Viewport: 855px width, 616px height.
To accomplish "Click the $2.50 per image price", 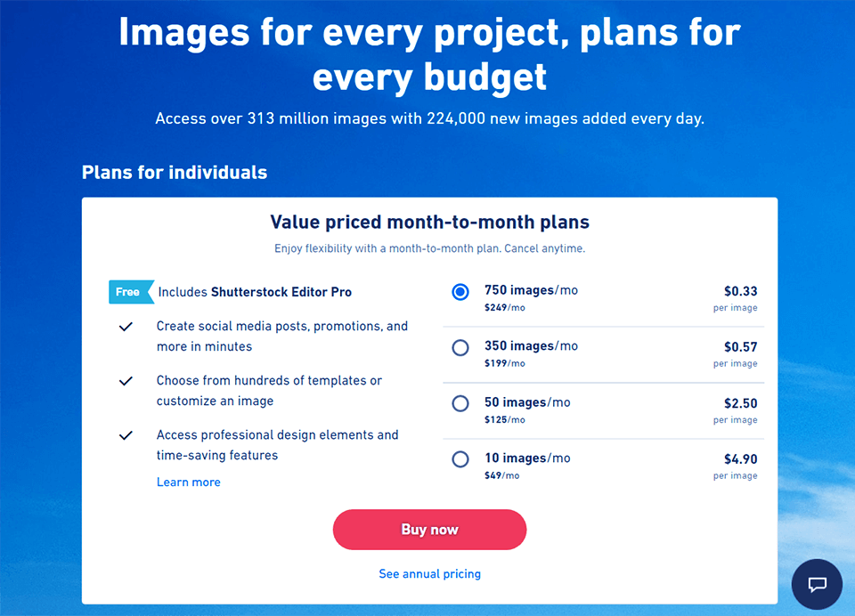I will 740,402.
